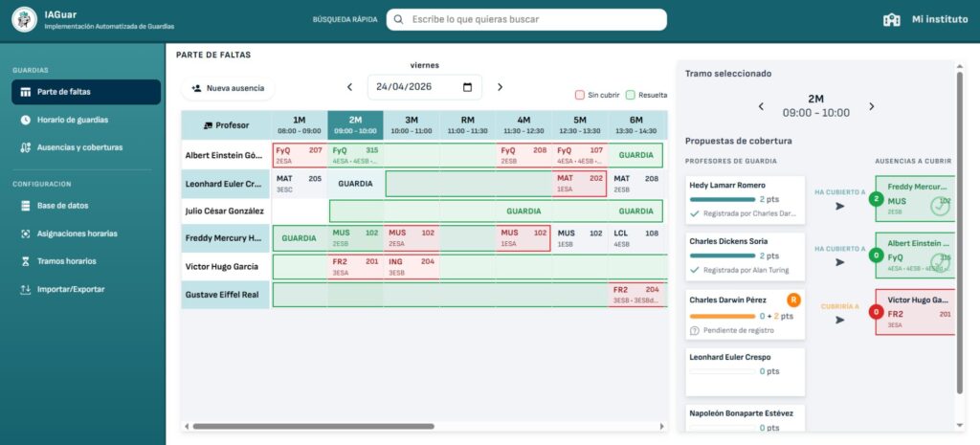Click the arrow icon under CUBRIRÍA A
The height and width of the screenshot is (445, 980).
(839, 320)
